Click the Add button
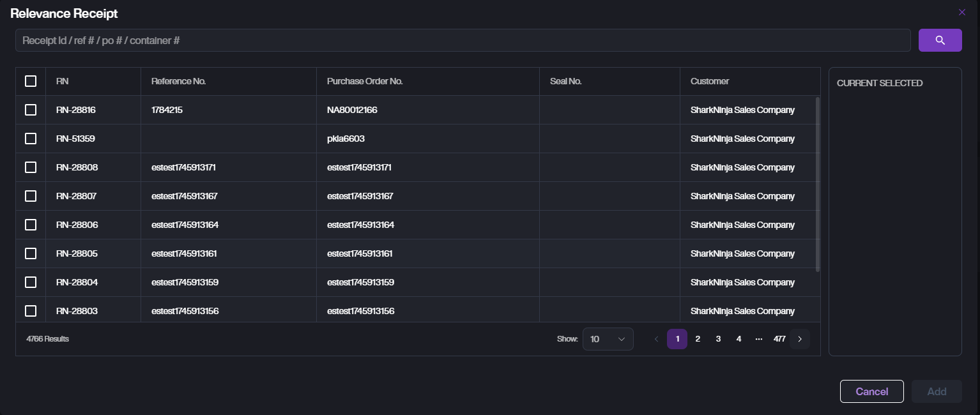 [936, 391]
